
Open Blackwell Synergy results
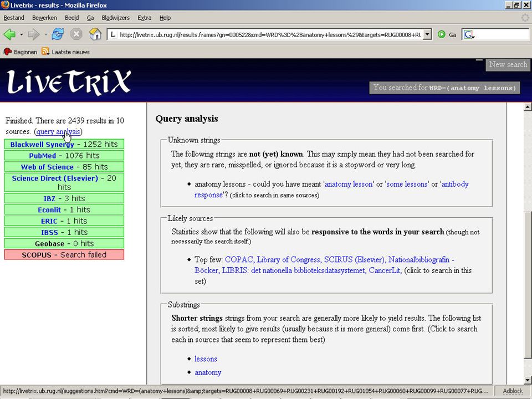coord(64,144)
